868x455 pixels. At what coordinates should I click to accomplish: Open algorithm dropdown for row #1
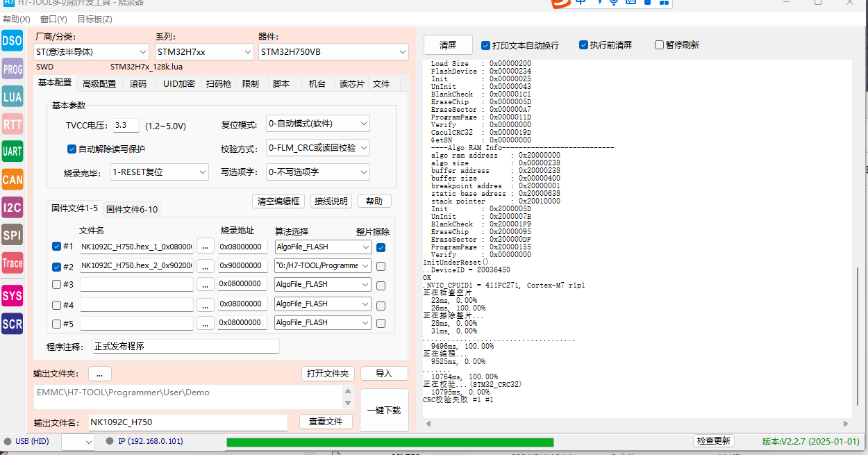point(323,247)
